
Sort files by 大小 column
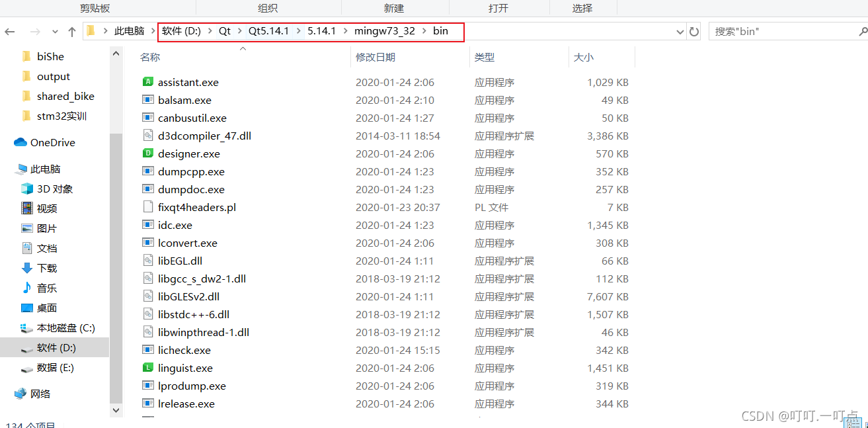coord(584,58)
